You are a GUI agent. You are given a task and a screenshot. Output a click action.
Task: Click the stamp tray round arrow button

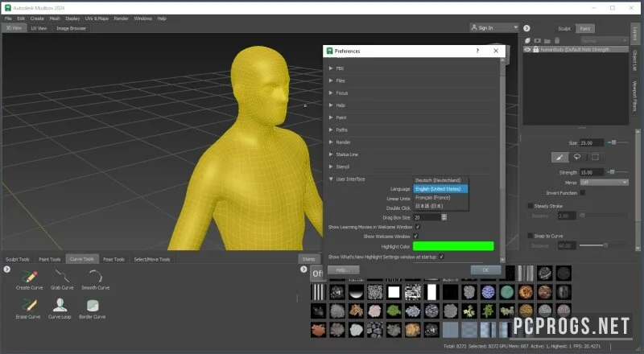(303, 270)
